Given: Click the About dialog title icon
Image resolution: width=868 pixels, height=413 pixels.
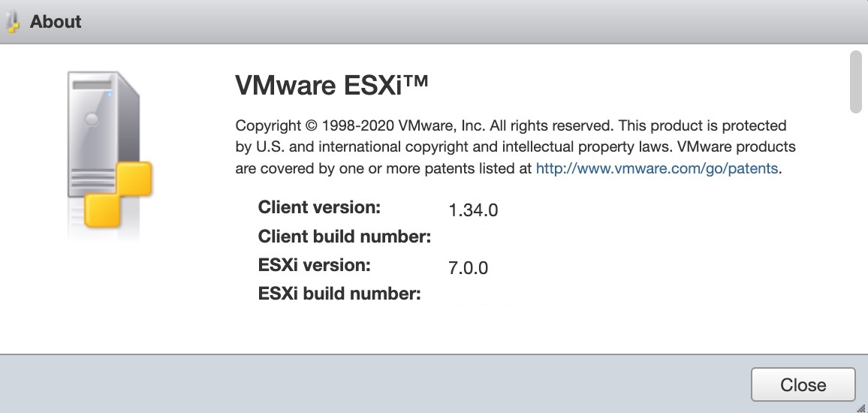Looking at the screenshot, I should (14, 22).
